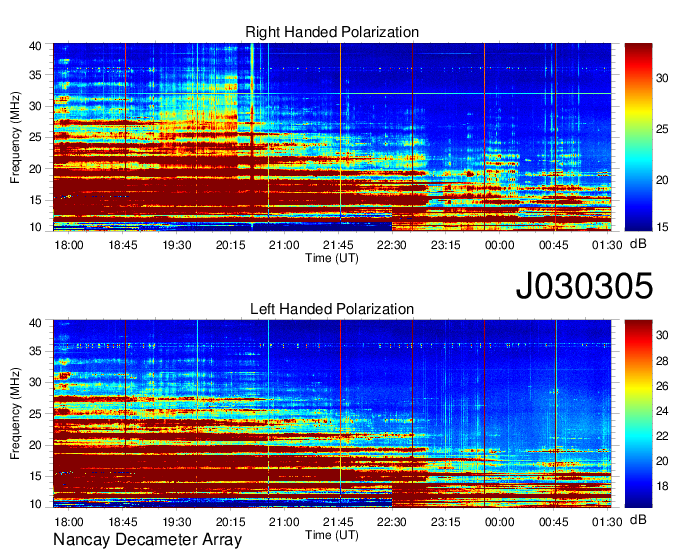680x552 pixels.
Task: Click the right-handed polarization spectrogram
Action: coord(332,137)
